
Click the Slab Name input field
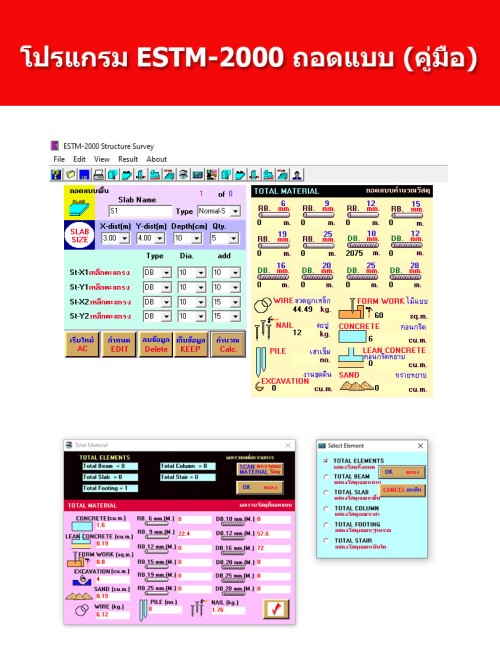pyautogui.click(x=140, y=211)
